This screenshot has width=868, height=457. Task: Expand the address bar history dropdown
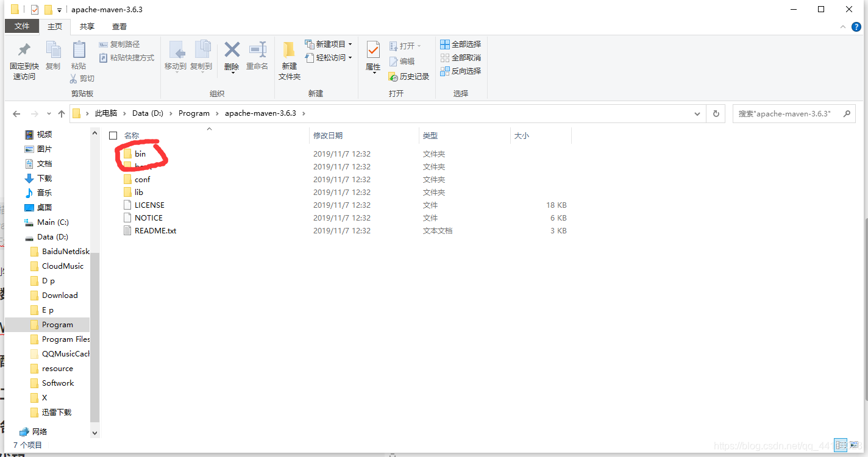pyautogui.click(x=697, y=114)
